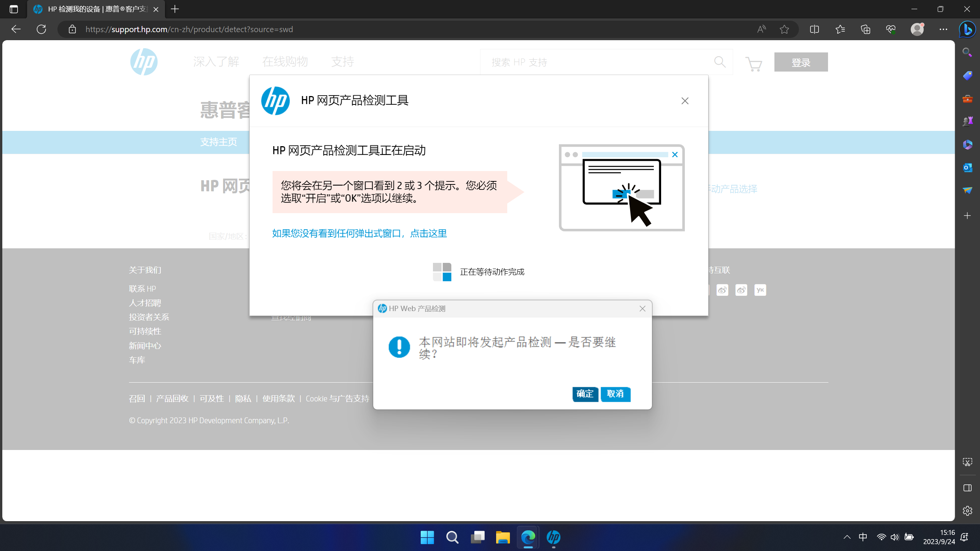Click 取消 in HP Web detection dialog
The width and height of the screenshot is (980, 551).
pyautogui.click(x=615, y=394)
